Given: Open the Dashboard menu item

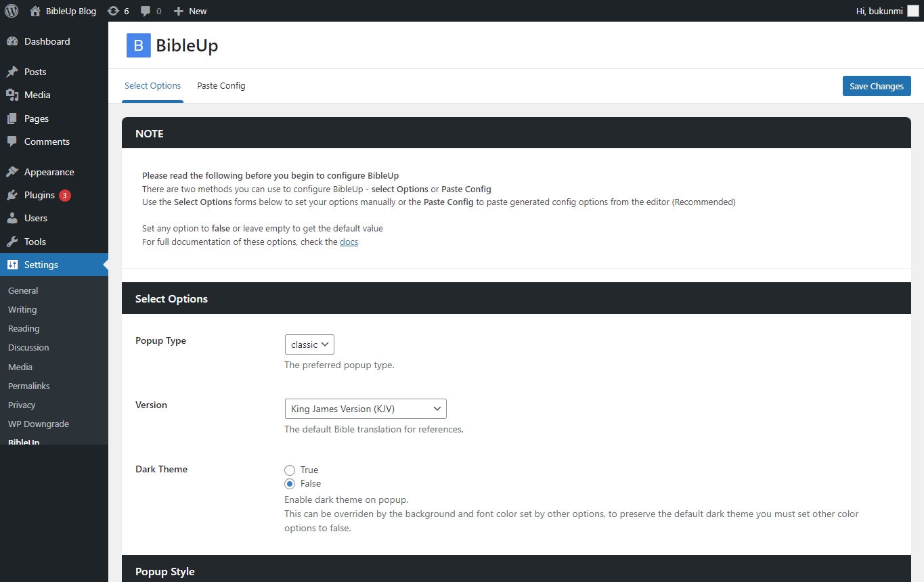Looking at the screenshot, I should click(54, 41).
